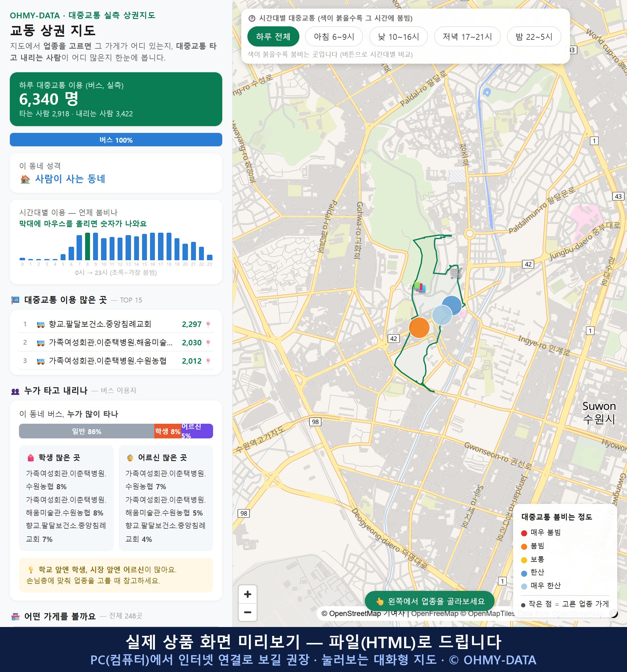Screen dimensions: 627x672
Task: Click yellow 보통 legend swatch
Action: [524, 560]
